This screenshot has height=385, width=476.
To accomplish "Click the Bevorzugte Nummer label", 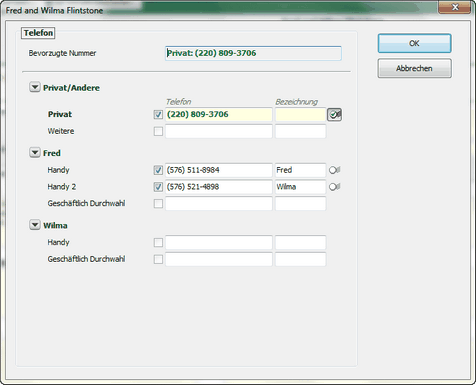I will coord(62,53).
